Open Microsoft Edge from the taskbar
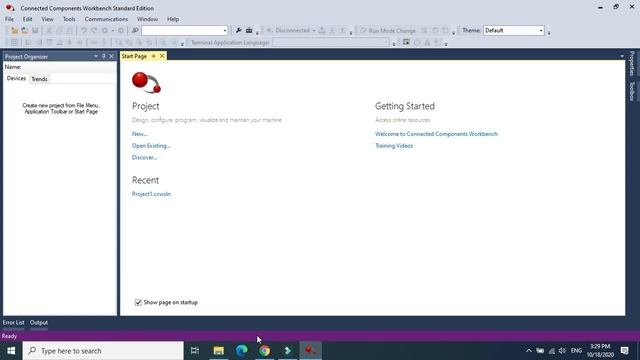 242,351
